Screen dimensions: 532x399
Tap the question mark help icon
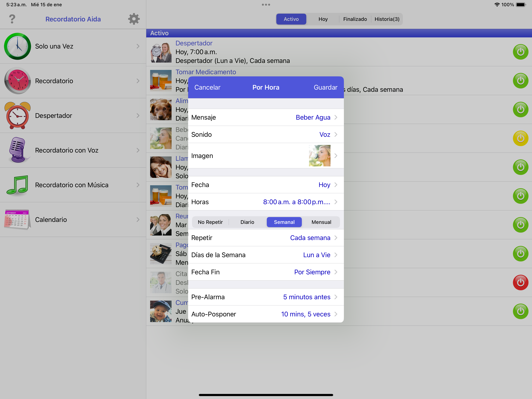[12, 19]
